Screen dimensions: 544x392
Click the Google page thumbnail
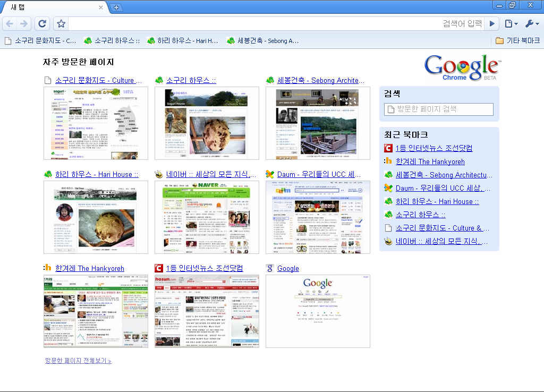(x=318, y=311)
